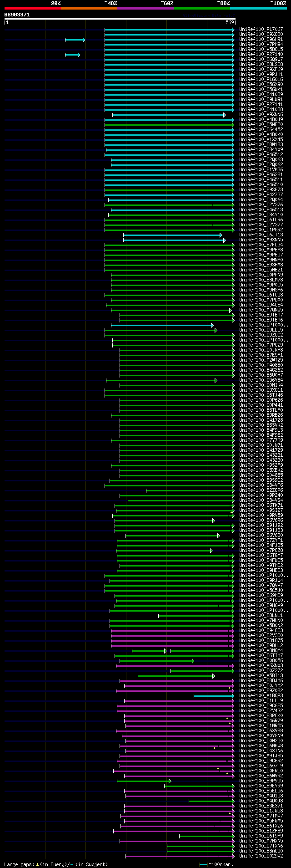Screen dimensions: 291x868
Task: Select the UniRef100_P40880 label
Action: [261, 365]
